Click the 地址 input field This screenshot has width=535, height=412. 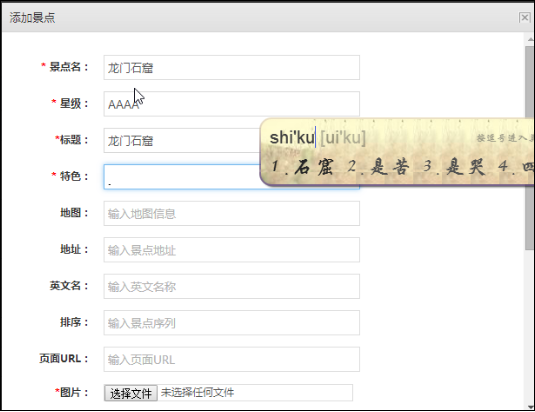tap(232, 250)
